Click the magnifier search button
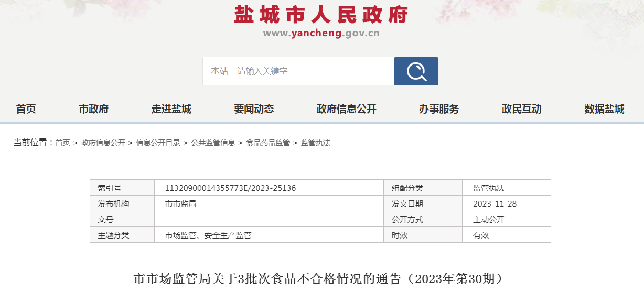Image resolution: width=644 pixels, height=292 pixels. (416, 71)
